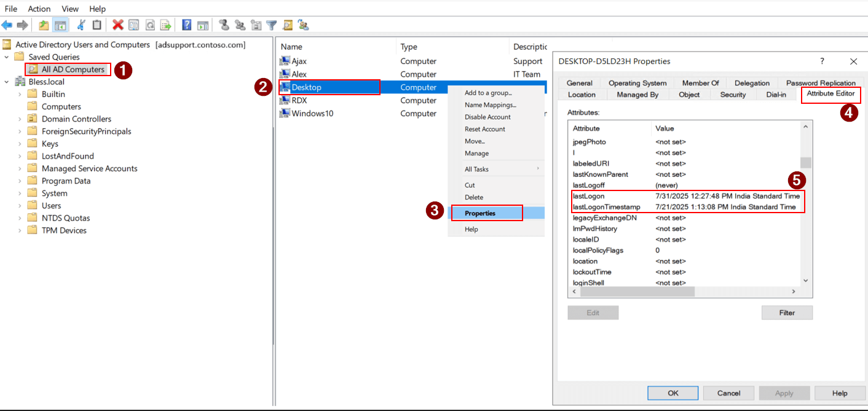Open the filter options funnel icon
Image resolution: width=868 pixels, height=411 pixels.
tap(271, 25)
